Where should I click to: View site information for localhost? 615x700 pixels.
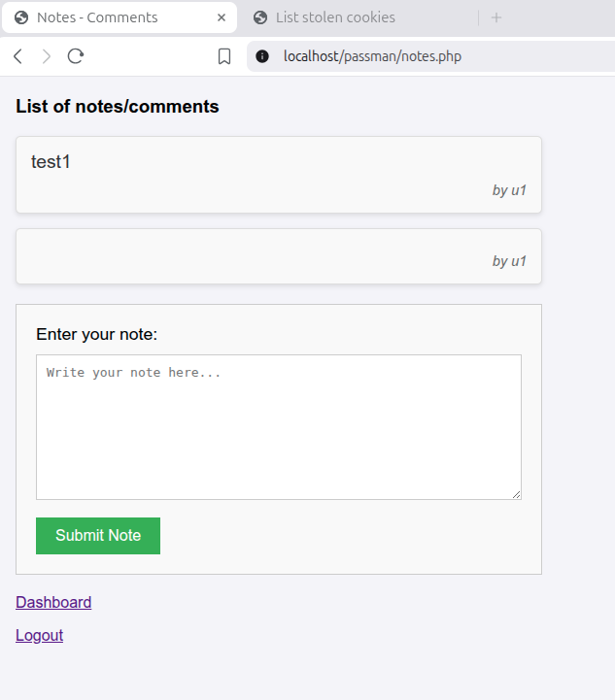pyautogui.click(x=261, y=56)
